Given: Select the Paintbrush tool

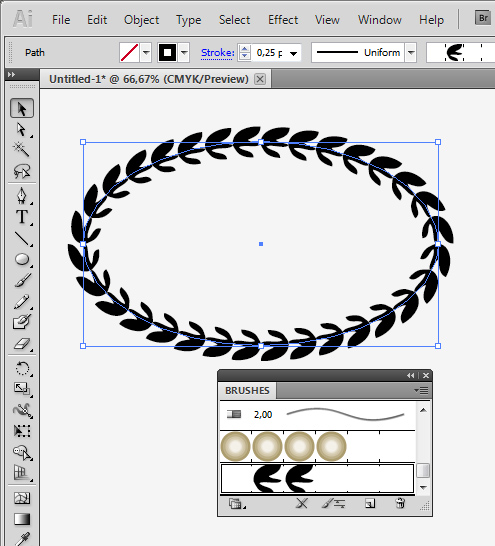Looking at the screenshot, I should coord(22,280).
